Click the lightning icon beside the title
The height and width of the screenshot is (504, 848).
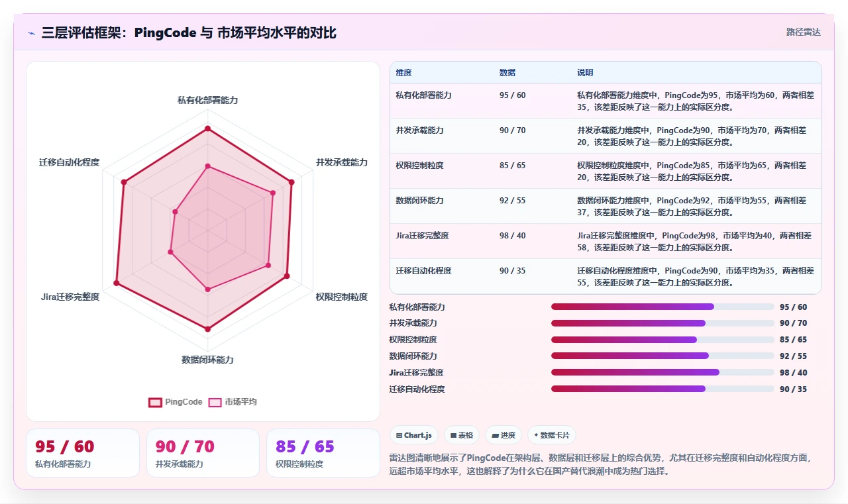(x=31, y=32)
